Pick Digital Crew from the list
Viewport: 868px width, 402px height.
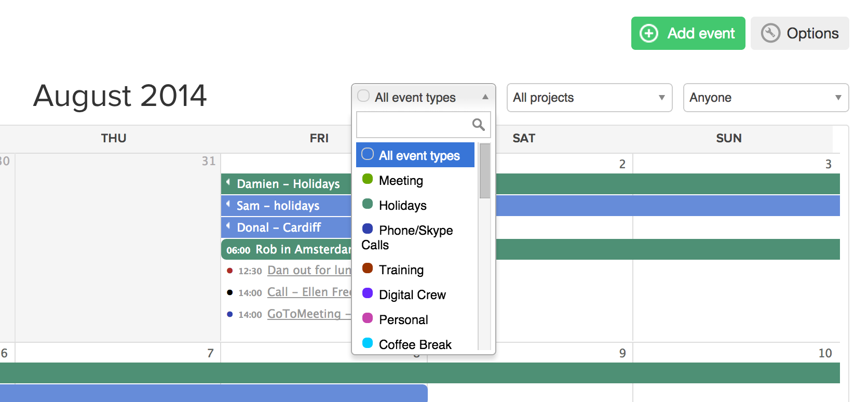(x=412, y=295)
